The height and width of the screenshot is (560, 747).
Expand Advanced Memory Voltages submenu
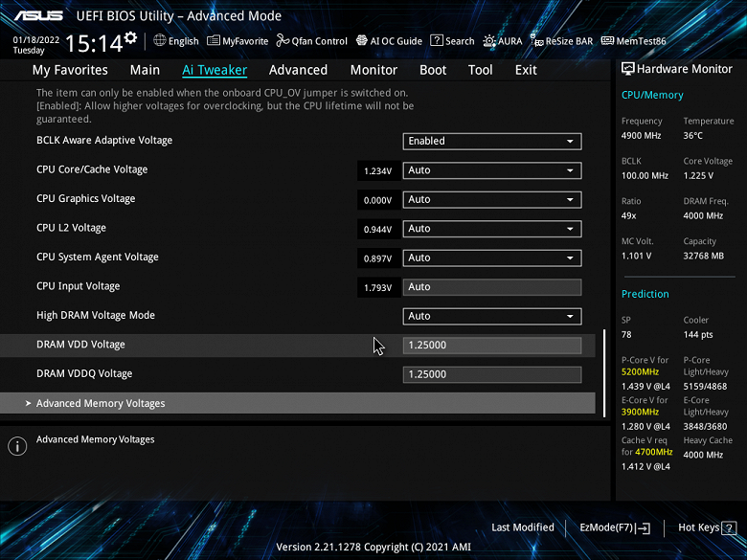(x=298, y=403)
